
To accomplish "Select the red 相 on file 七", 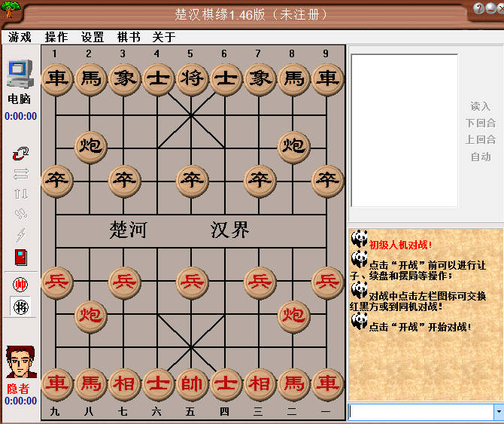I will [124, 384].
